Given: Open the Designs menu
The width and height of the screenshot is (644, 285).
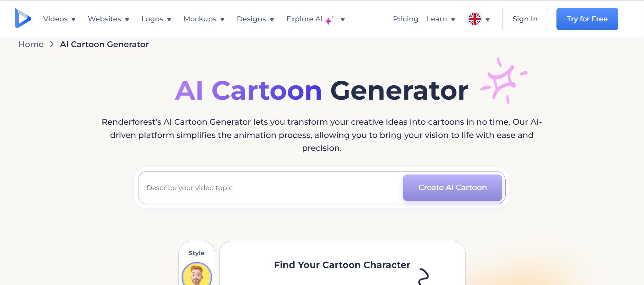Looking at the screenshot, I should 255,19.
